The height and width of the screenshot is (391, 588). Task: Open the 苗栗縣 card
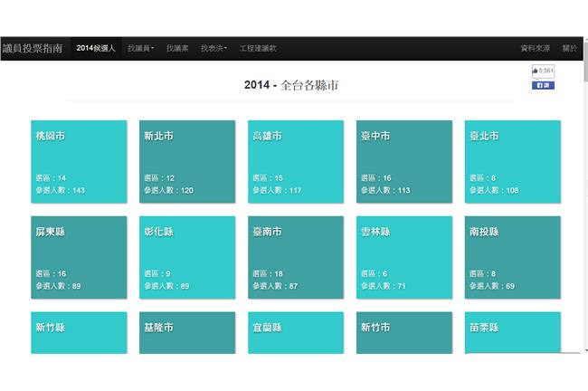pyautogui.click(x=513, y=332)
